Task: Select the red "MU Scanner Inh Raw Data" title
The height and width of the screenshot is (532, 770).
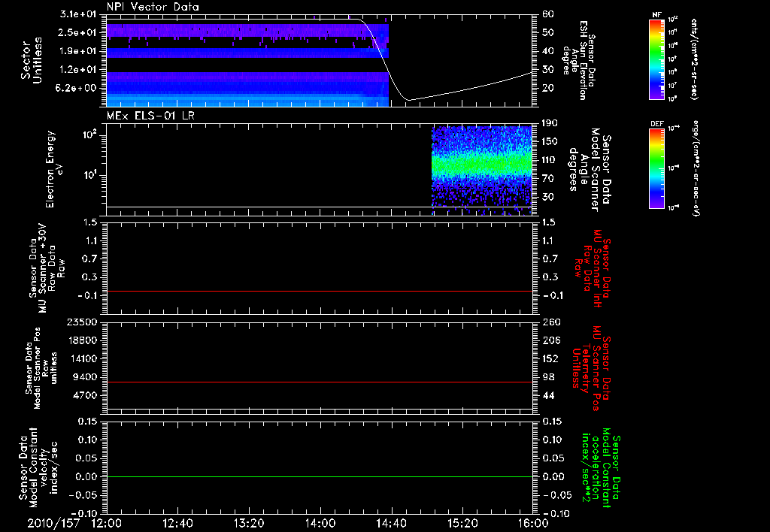Action: point(592,268)
